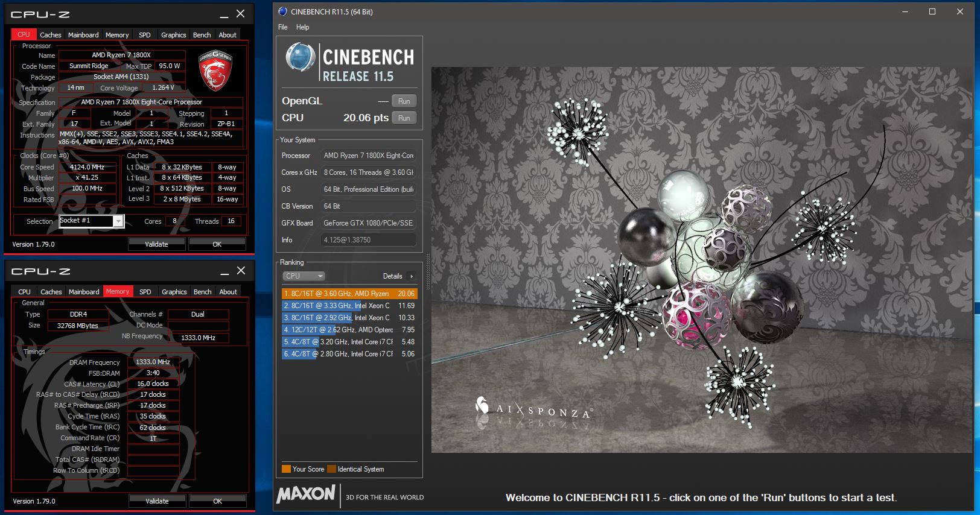Click OK in upper CPU-Z window
The image size is (980, 515).
point(217,244)
